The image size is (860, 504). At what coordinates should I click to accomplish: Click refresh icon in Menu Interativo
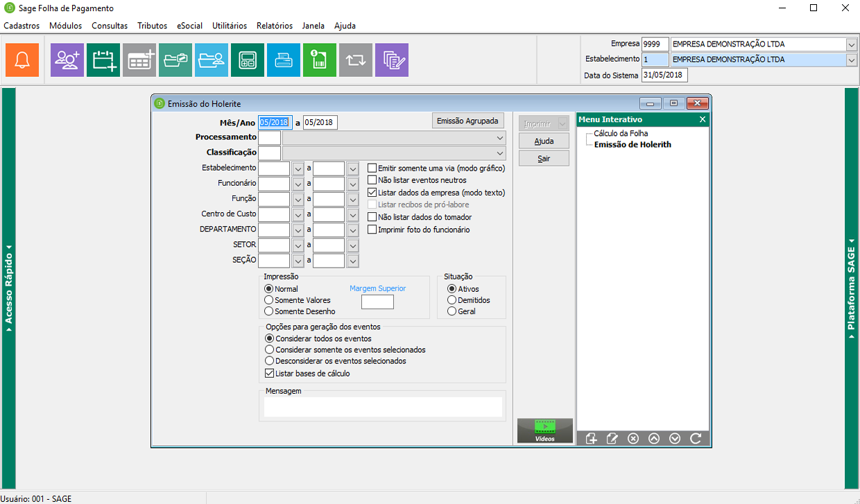pyautogui.click(x=696, y=438)
